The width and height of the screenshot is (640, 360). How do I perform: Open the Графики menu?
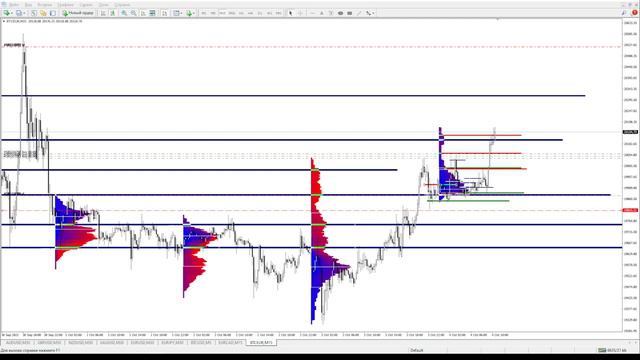click(x=66, y=5)
